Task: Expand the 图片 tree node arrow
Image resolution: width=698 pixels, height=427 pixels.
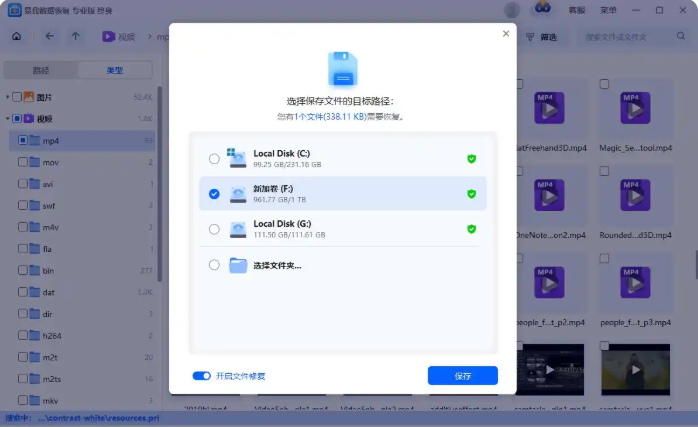Action: click(x=7, y=97)
